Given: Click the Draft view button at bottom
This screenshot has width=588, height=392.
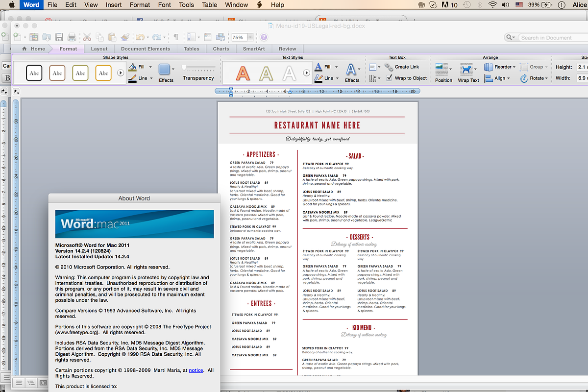Looking at the screenshot, I should point(19,382).
